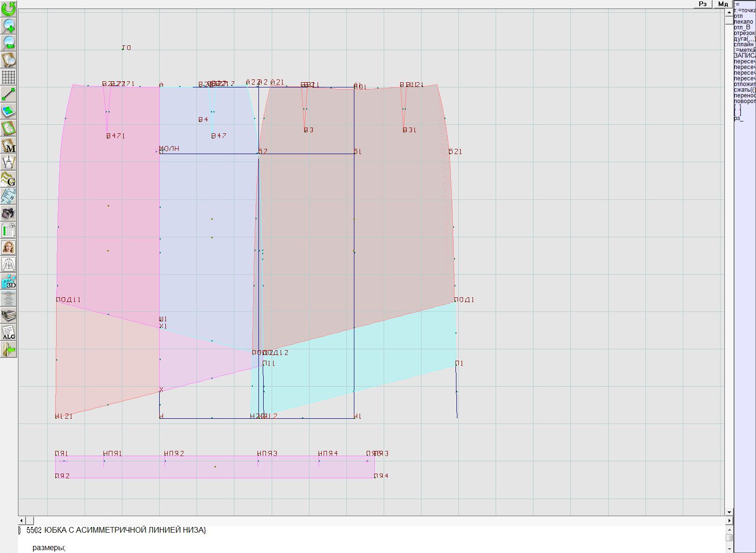Click the exit door icon
The height and width of the screenshot is (553, 756).
(9, 350)
